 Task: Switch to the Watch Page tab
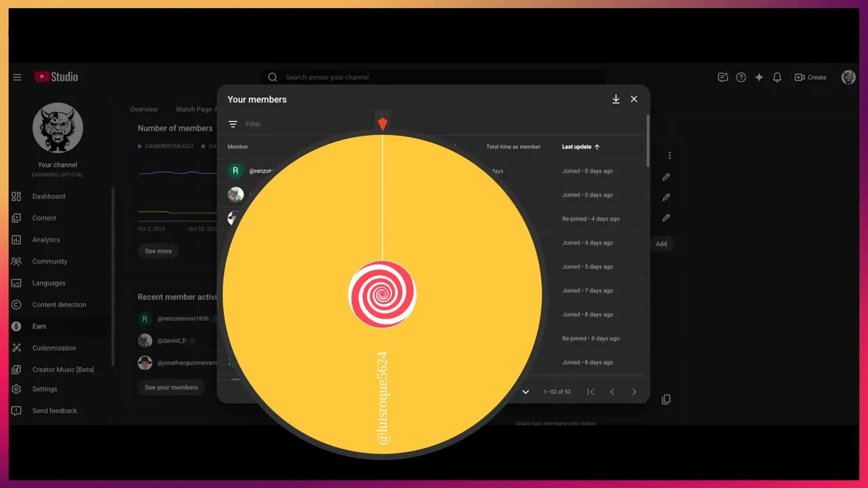196,109
